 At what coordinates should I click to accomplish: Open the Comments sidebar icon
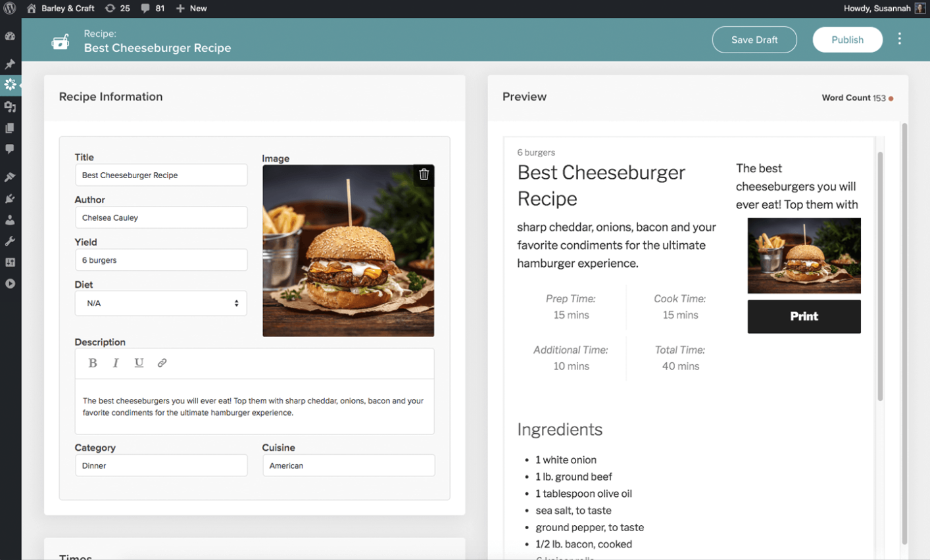click(x=10, y=149)
